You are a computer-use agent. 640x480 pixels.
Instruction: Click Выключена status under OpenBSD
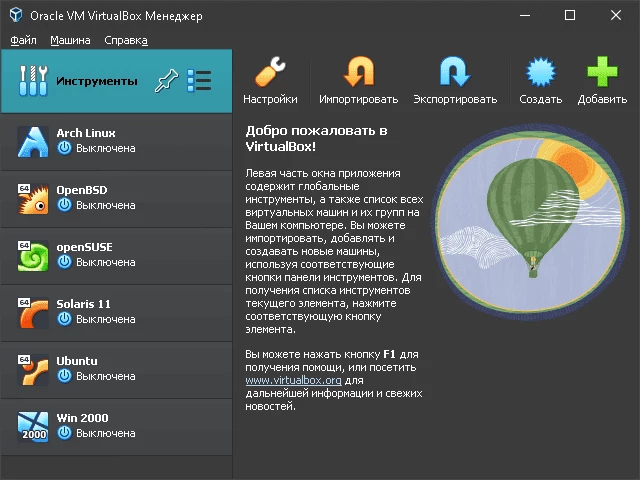click(x=106, y=205)
